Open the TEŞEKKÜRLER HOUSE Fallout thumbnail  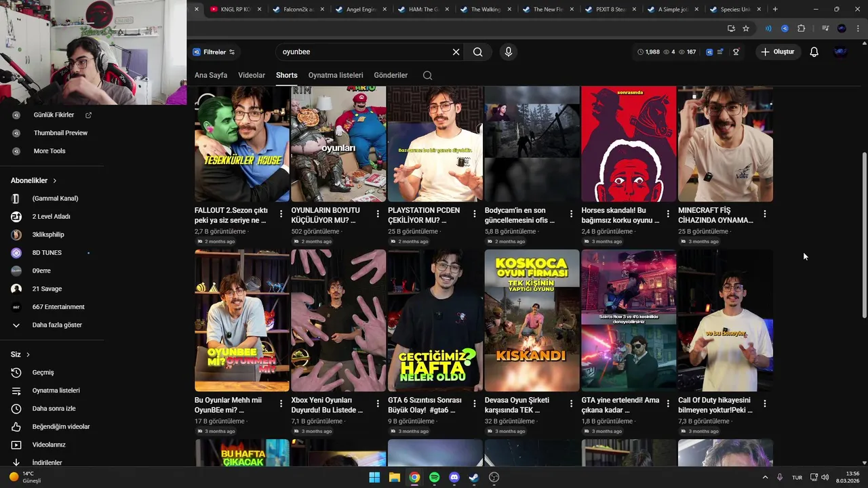pyautogui.click(x=242, y=144)
